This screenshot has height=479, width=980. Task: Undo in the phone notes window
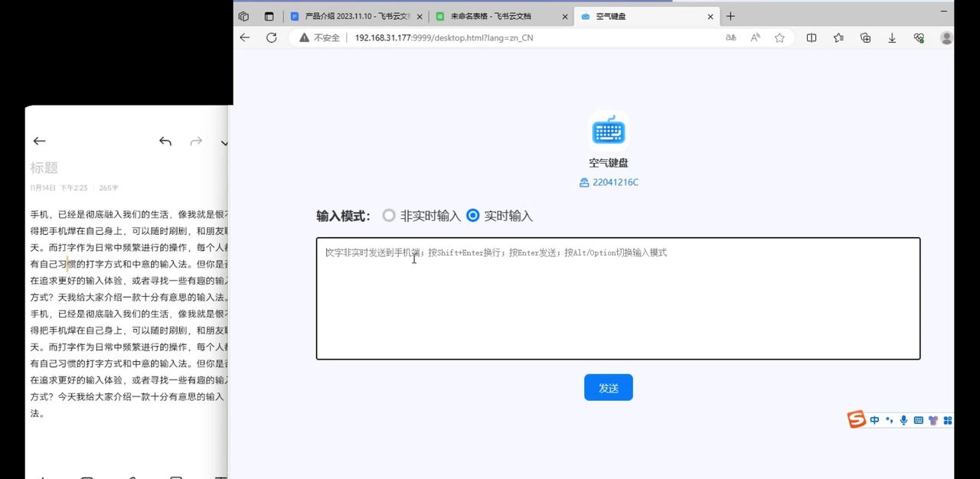[165, 141]
